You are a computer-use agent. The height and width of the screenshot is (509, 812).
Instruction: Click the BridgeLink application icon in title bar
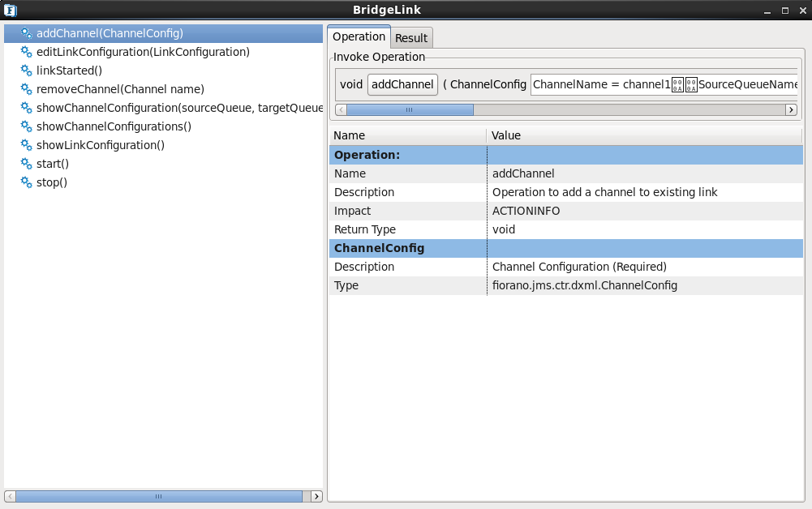11,10
